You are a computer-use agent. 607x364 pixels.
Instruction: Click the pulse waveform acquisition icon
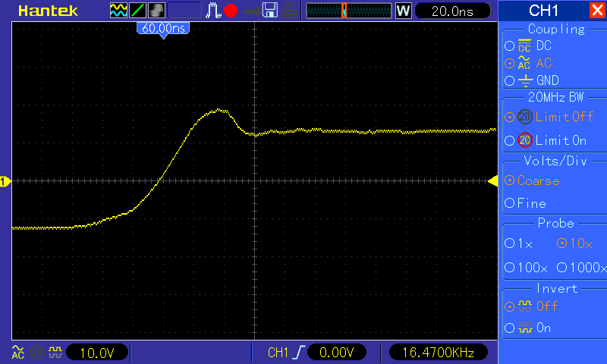213,11
